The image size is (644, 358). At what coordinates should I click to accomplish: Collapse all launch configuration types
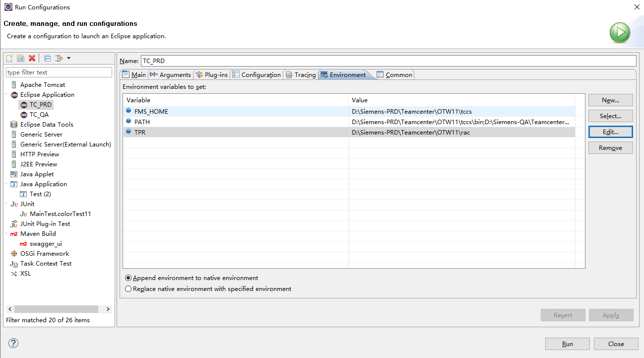click(47, 58)
